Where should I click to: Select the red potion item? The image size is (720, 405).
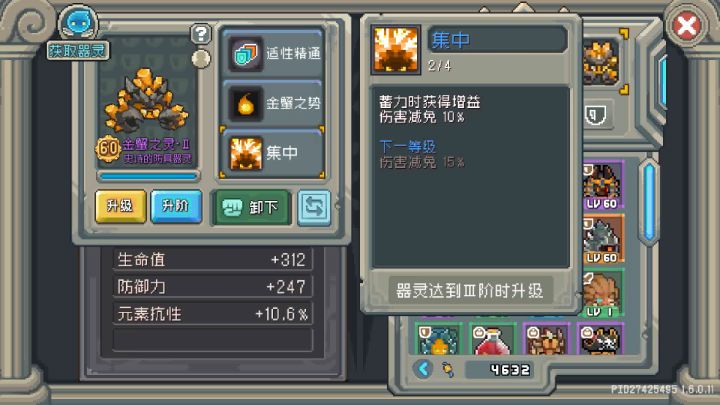tap(492, 339)
